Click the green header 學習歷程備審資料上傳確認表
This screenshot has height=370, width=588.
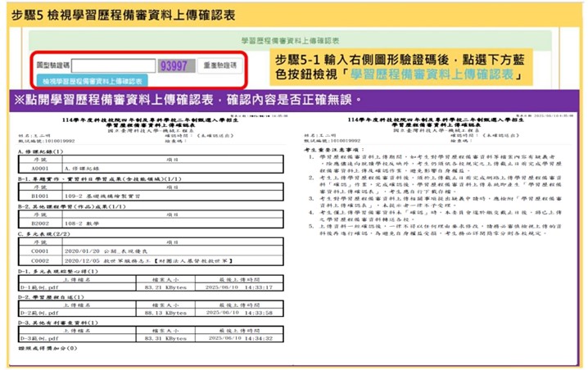point(290,40)
